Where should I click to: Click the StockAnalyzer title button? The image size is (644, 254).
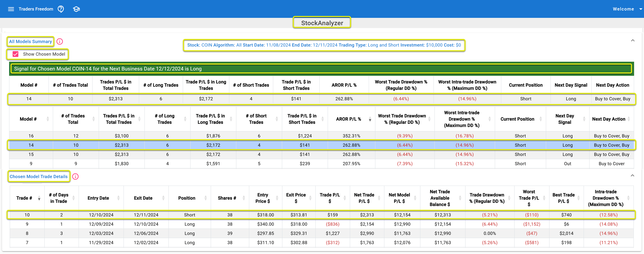click(x=322, y=23)
